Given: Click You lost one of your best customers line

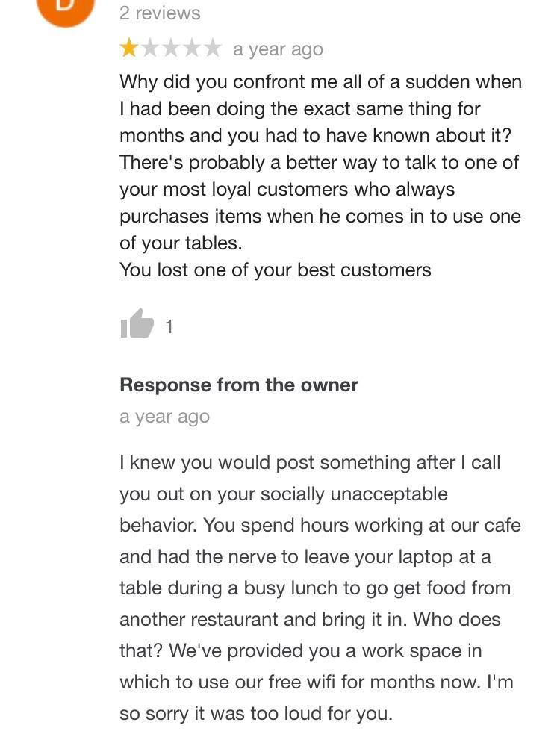Looking at the screenshot, I should [x=276, y=270].
